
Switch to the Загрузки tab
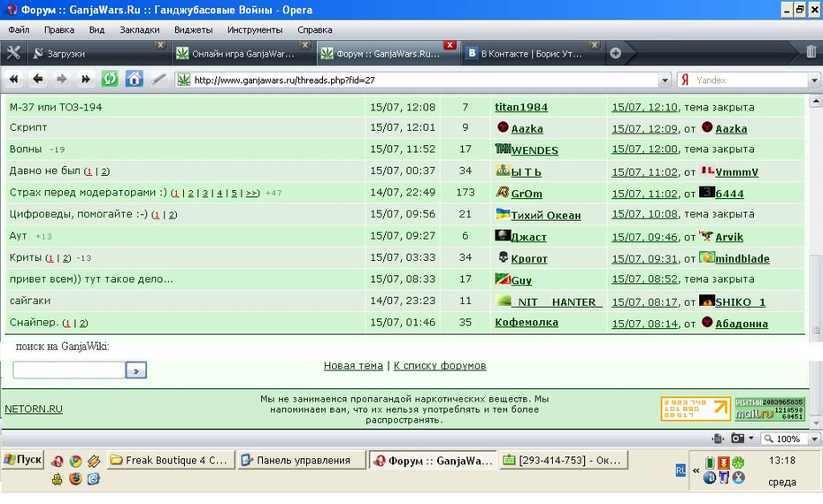(x=97, y=53)
